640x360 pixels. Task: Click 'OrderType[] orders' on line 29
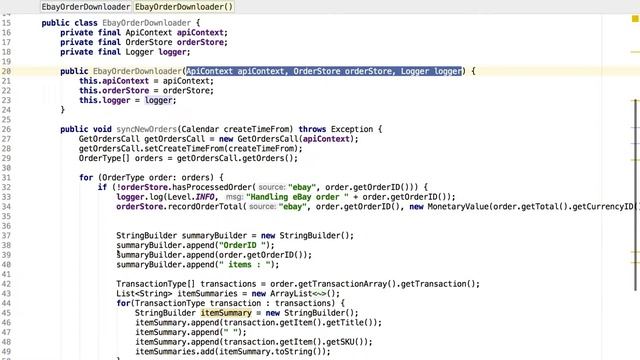[x=121, y=158]
